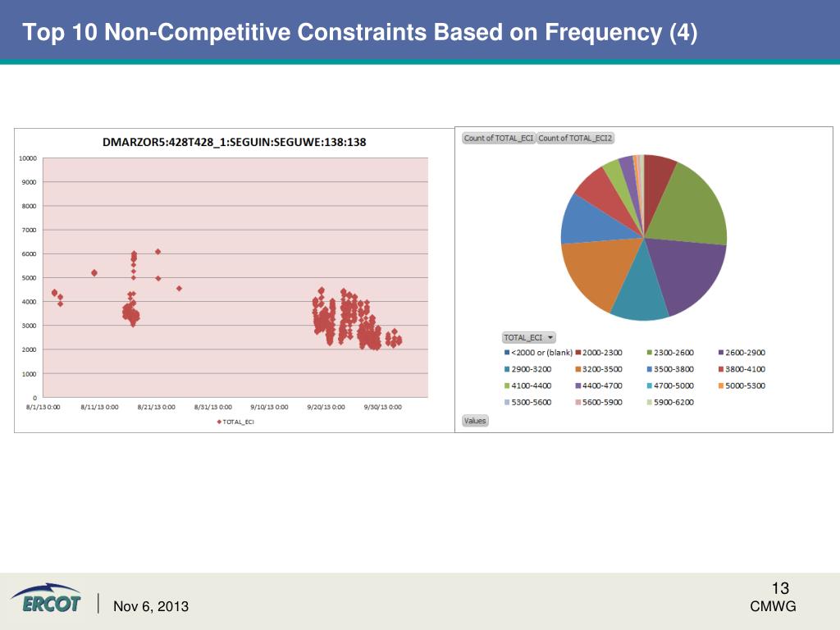Image resolution: width=840 pixels, height=630 pixels.
Task: Select the 2600-2900 purple legend swatch
Action: click(721, 353)
